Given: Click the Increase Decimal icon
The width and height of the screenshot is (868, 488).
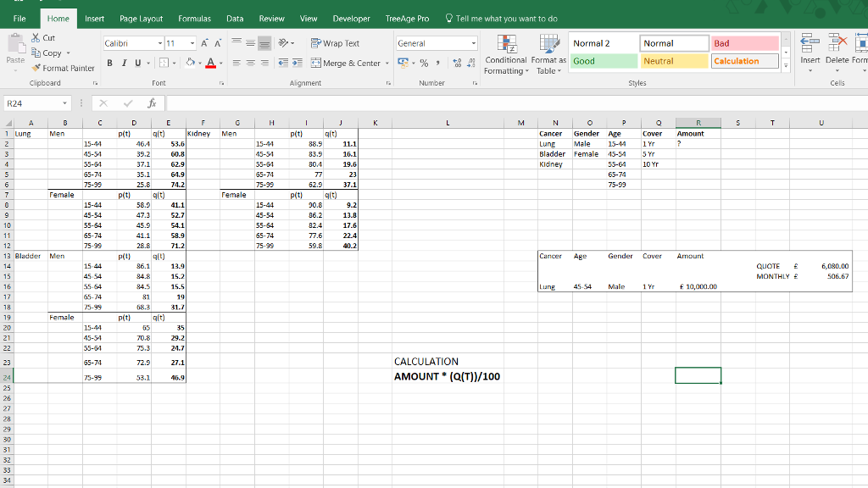Looking at the screenshot, I should (458, 62).
